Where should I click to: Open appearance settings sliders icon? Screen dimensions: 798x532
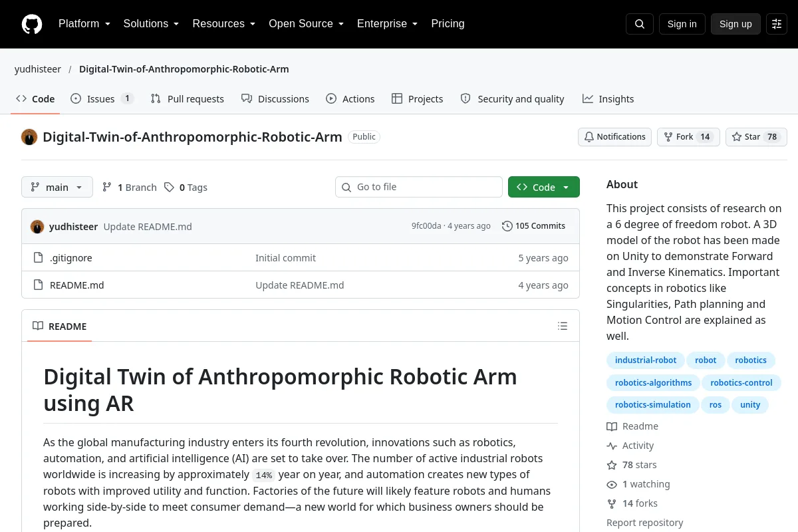click(777, 24)
